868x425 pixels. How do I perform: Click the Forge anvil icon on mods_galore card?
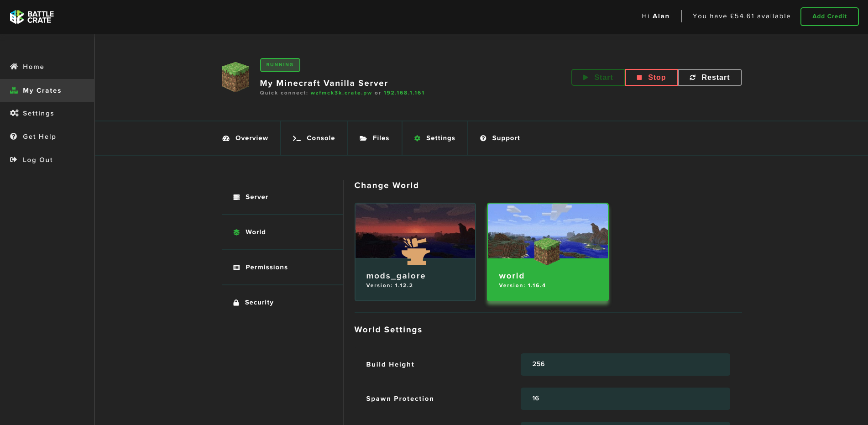[x=415, y=251]
